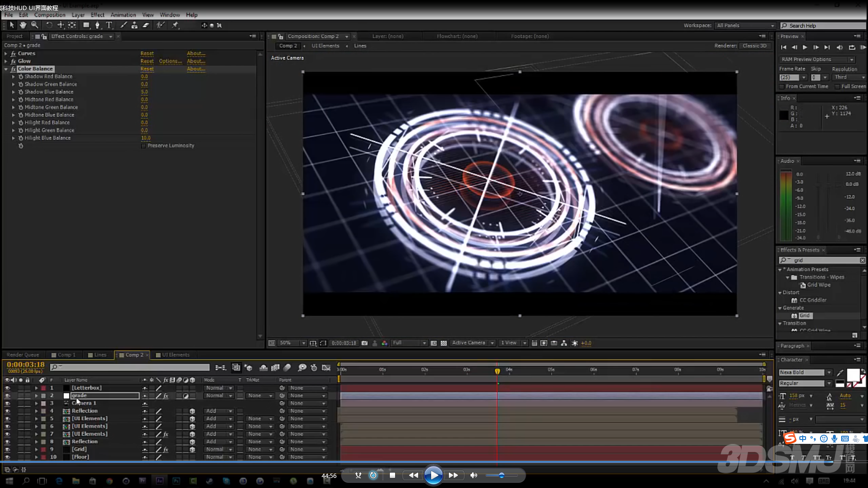Toggle the Glow effect fx switch
868x488 pixels.
(13, 61)
